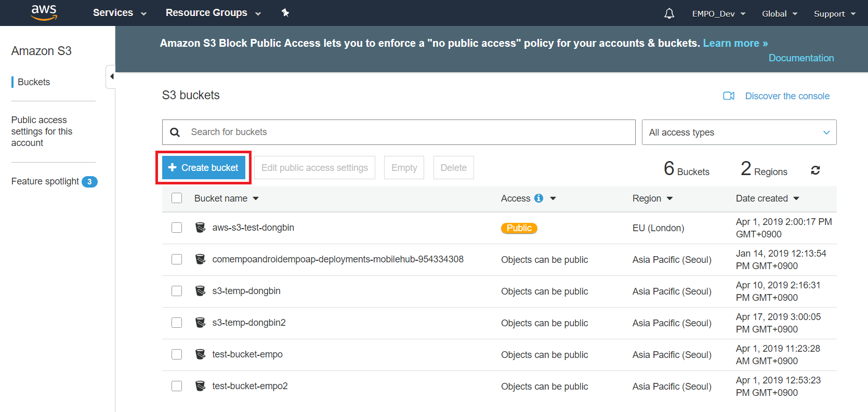Sort by Date created column

click(x=768, y=198)
